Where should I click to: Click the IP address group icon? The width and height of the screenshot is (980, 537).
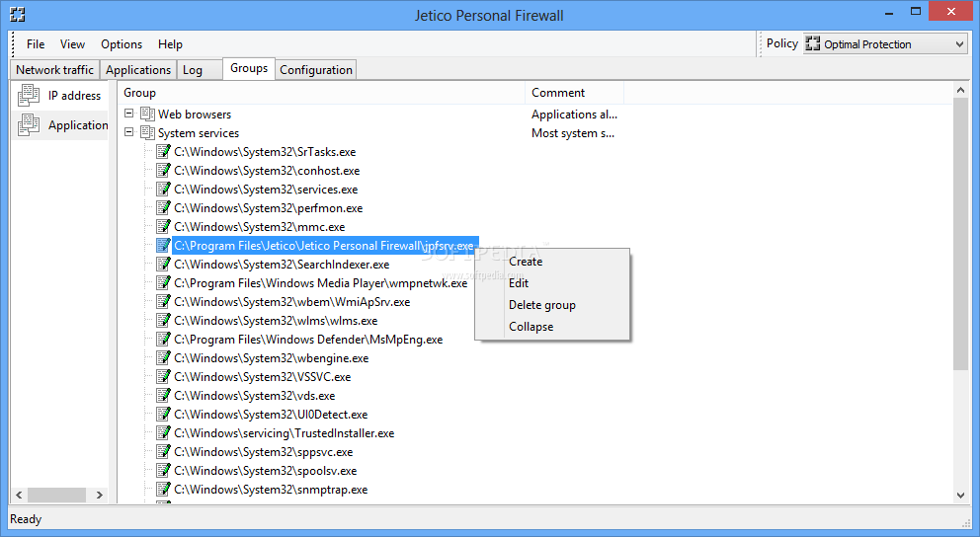(28, 96)
